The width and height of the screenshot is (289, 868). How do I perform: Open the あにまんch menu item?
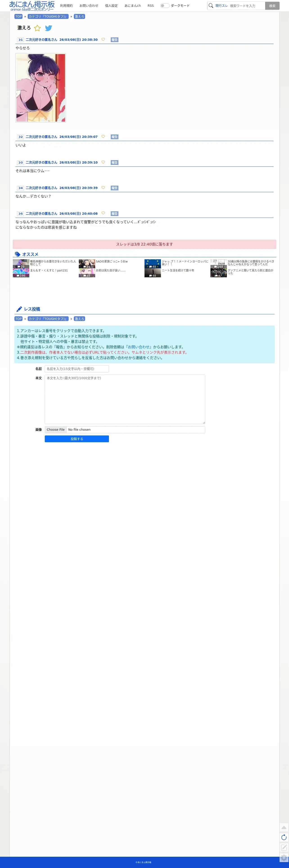[133, 6]
